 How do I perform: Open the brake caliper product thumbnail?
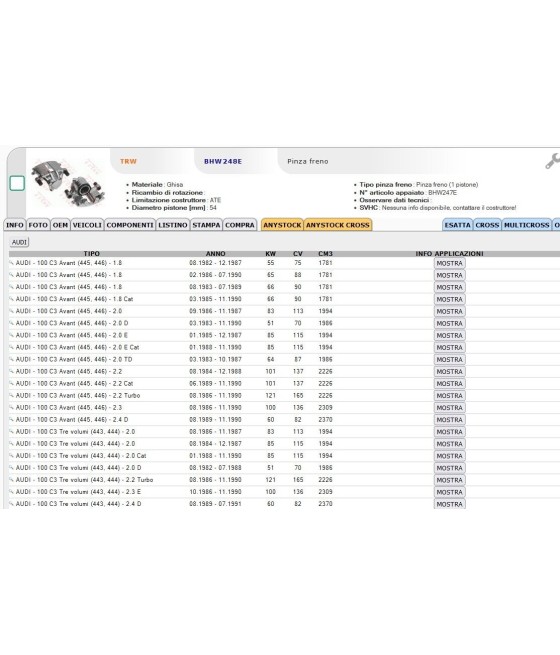(x=68, y=183)
